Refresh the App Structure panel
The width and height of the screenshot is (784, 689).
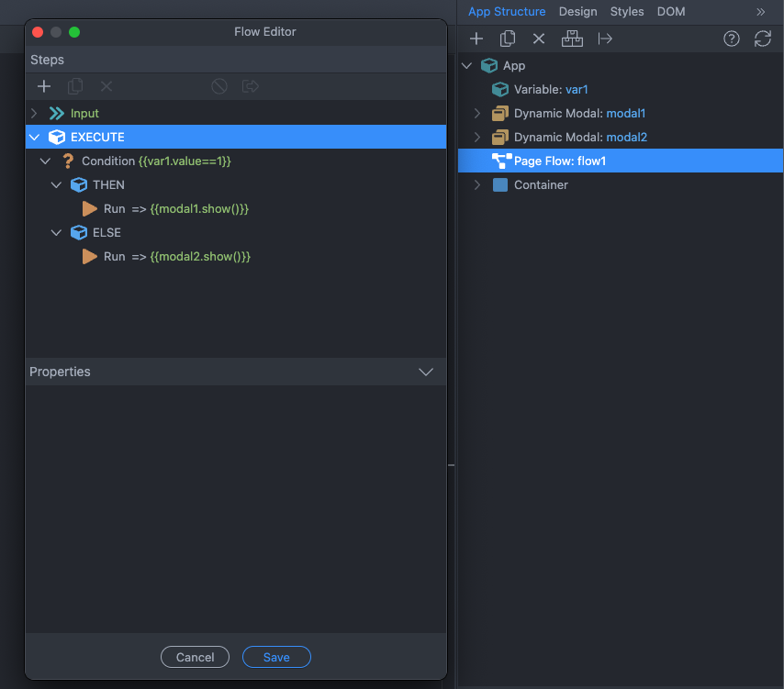(x=762, y=39)
